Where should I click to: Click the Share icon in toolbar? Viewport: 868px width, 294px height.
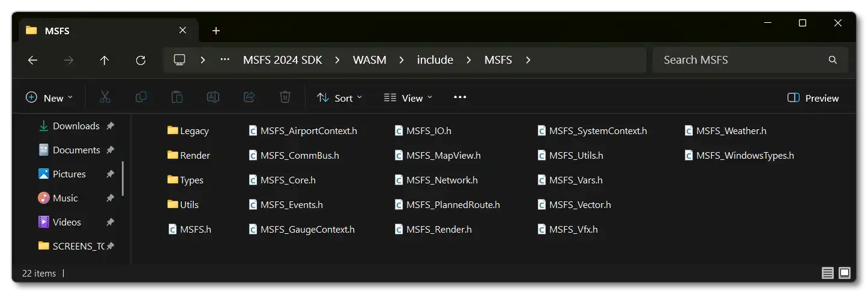(x=249, y=97)
